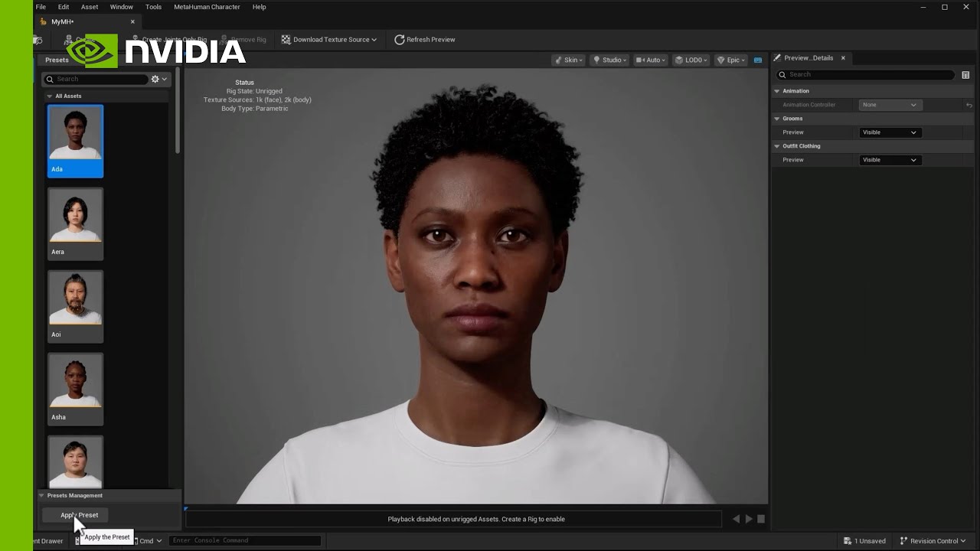Click the playback disabled message text
Image resolution: width=980 pixels, height=551 pixels.
point(476,519)
